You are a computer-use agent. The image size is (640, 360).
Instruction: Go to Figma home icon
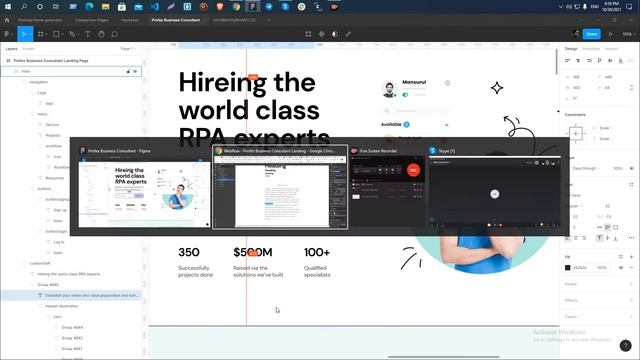point(7,20)
